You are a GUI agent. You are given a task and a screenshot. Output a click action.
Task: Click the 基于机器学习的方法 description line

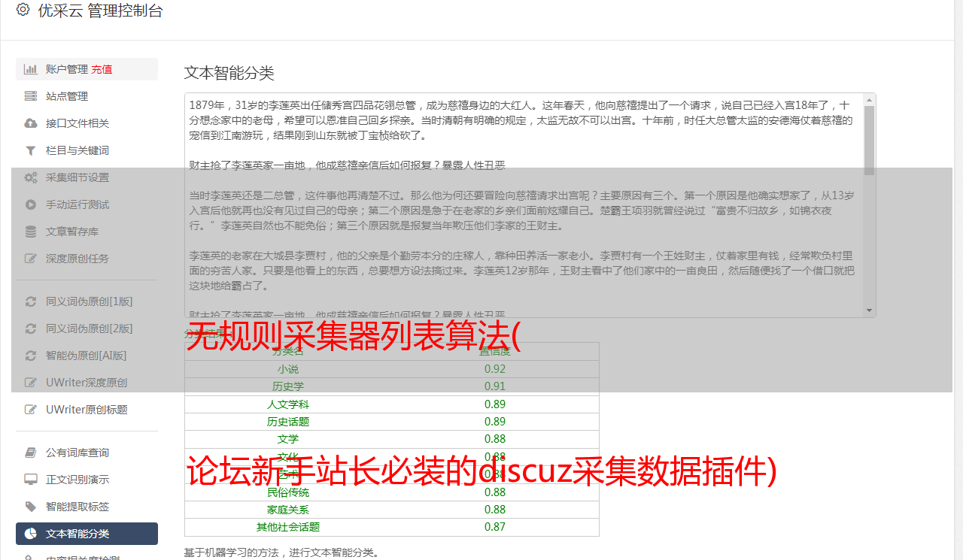click(282, 553)
